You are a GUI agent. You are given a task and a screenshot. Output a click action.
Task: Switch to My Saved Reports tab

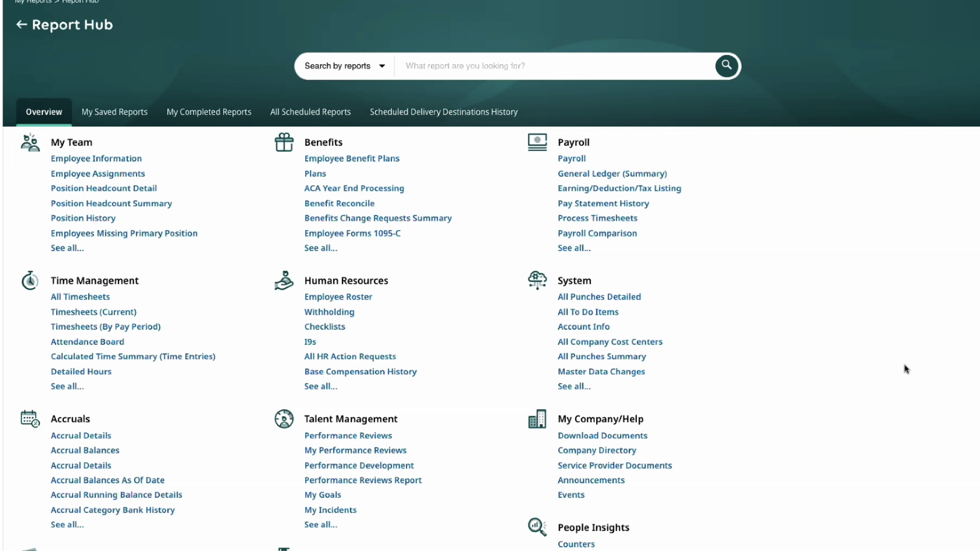click(114, 112)
